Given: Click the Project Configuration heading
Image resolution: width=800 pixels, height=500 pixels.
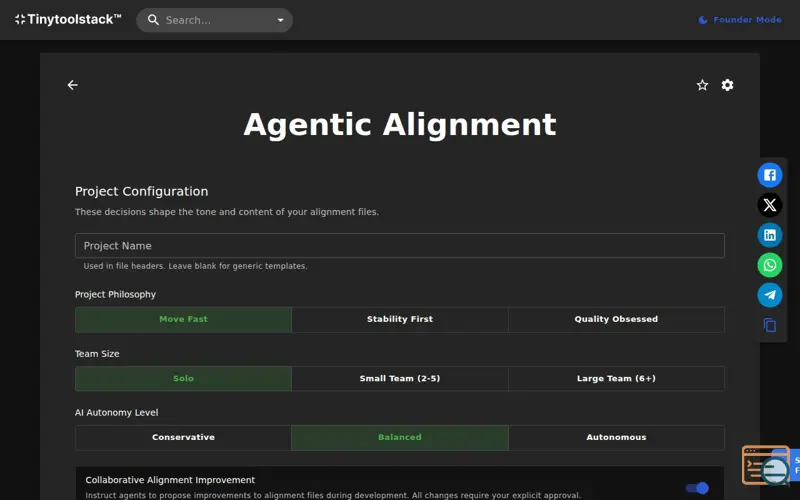Looking at the screenshot, I should coord(141,191).
